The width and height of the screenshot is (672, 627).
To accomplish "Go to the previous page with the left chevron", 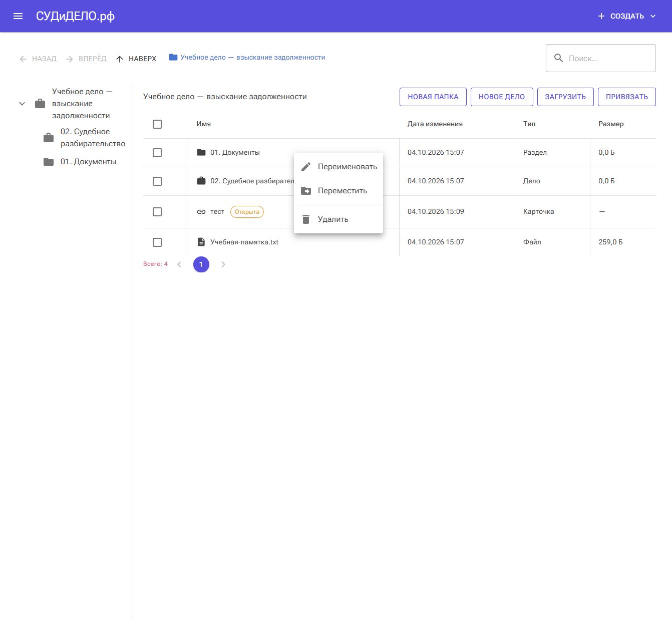I will pos(179,264).
